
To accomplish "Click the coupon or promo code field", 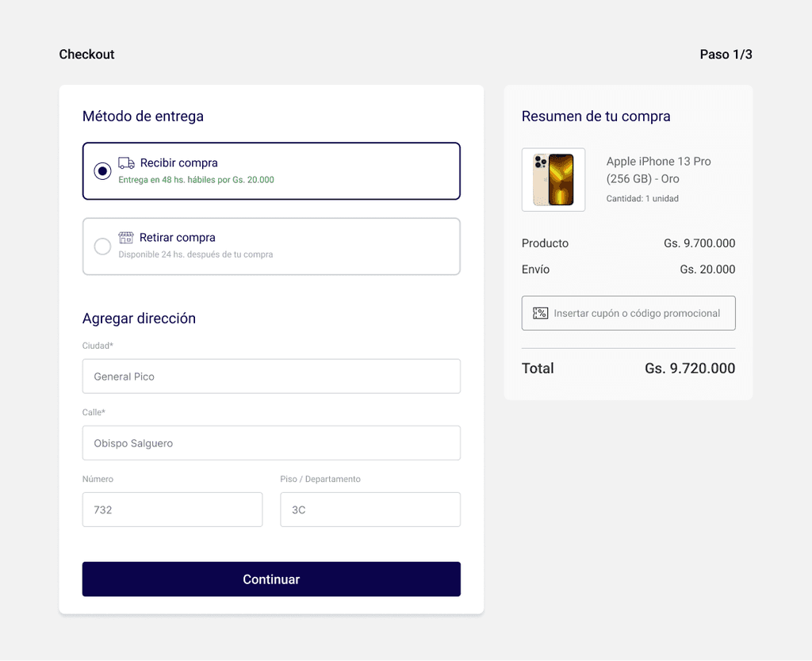I will click(x=628, y=313).
